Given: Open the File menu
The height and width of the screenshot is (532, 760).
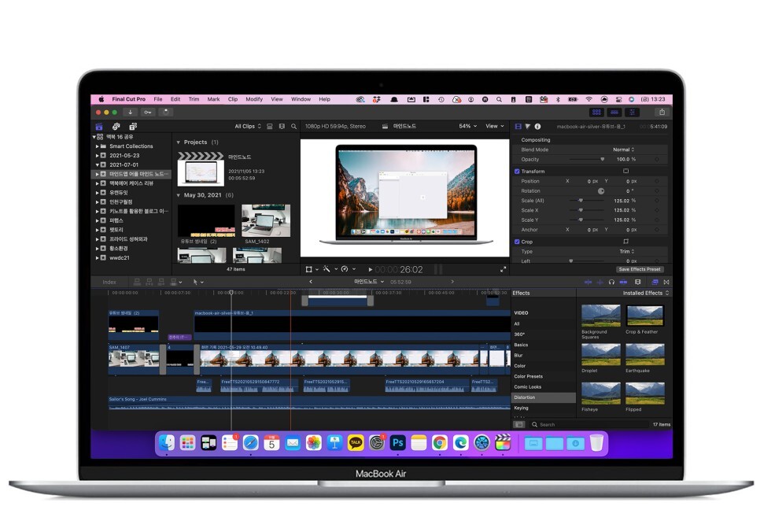Looking at the screenshot, I should pyautogui.click(x=158, y=99).
